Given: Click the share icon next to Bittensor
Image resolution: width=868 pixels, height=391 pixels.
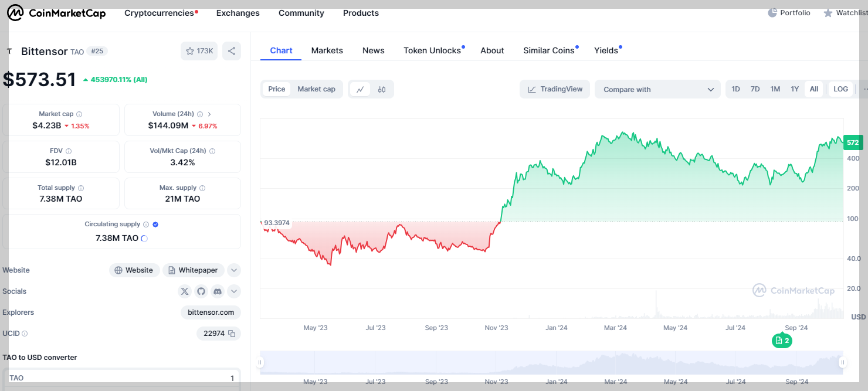Looking at the screenshot, I should [x=232, y=51].
